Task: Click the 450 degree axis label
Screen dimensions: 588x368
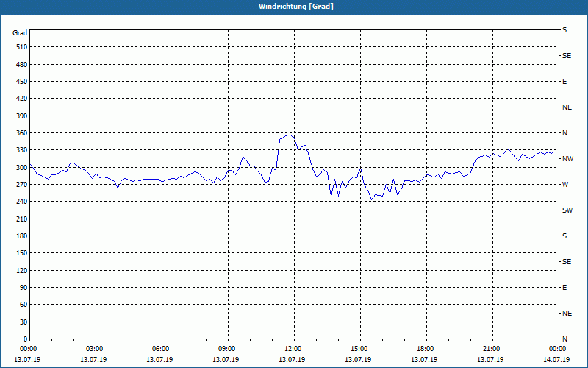Action: [22, 82]
